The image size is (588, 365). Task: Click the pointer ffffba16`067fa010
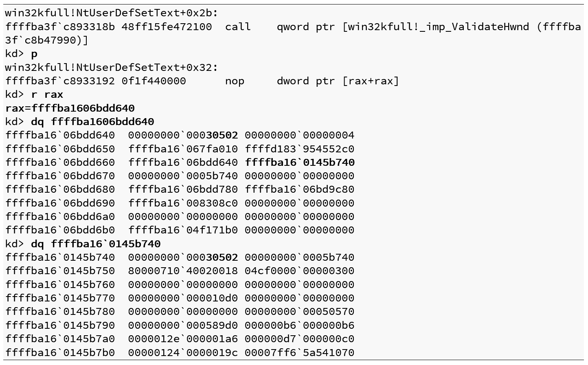(x=183, y=149)
